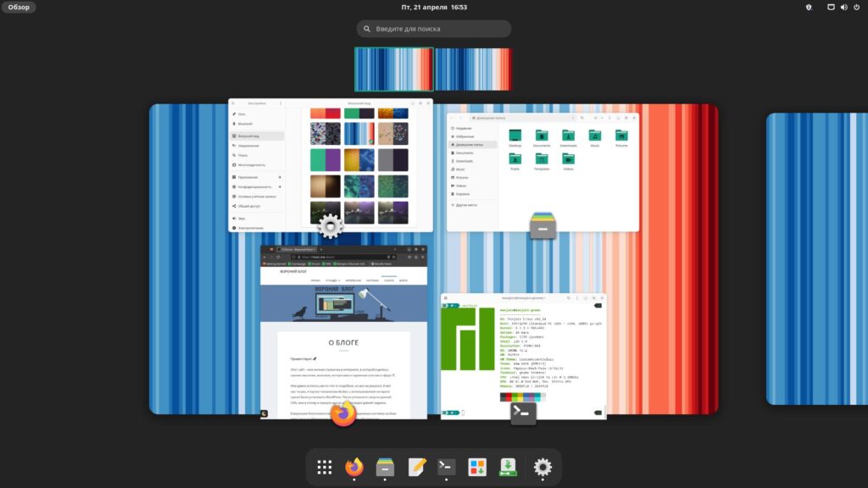This screenshot has height=488, width=868.
Task: Select the Terminal window preview with the Manjaro logo
Action: point(523,354)
